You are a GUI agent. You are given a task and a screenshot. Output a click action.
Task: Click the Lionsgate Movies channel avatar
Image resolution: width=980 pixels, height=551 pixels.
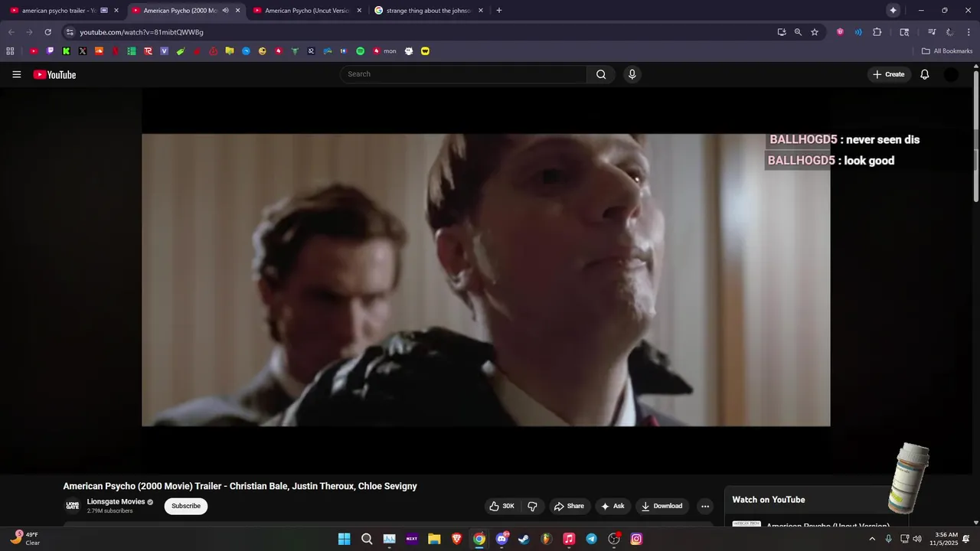73,506
